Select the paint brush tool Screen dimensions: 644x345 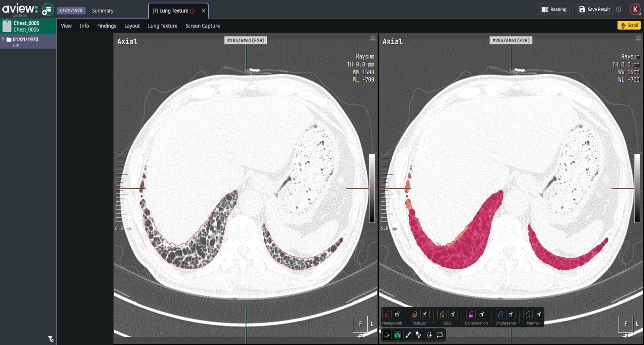(x=408, y=335)
